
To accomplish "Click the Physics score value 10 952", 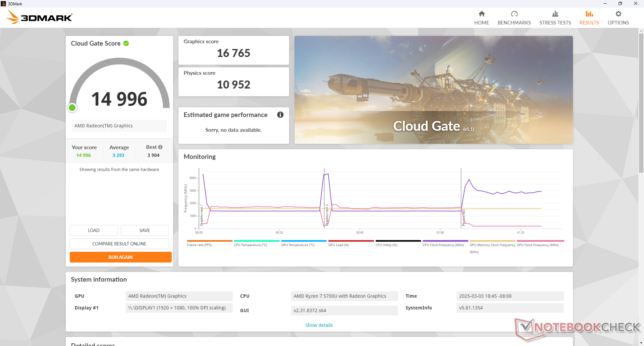I will click(x=233, y=84).
